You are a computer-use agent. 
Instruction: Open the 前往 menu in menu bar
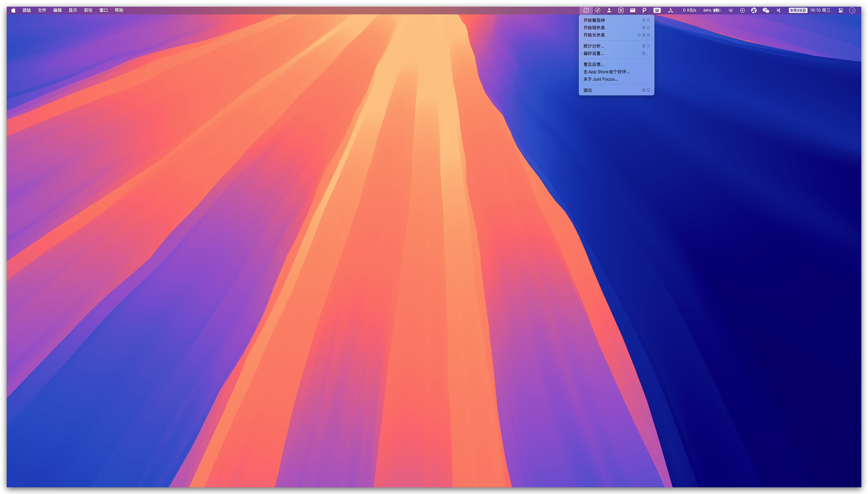coord(88,10)
